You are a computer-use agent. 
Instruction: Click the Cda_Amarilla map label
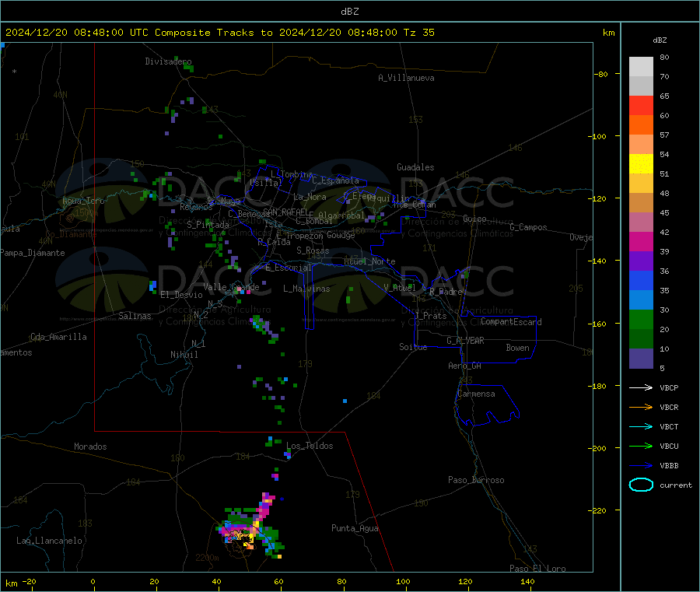point(58,337)
